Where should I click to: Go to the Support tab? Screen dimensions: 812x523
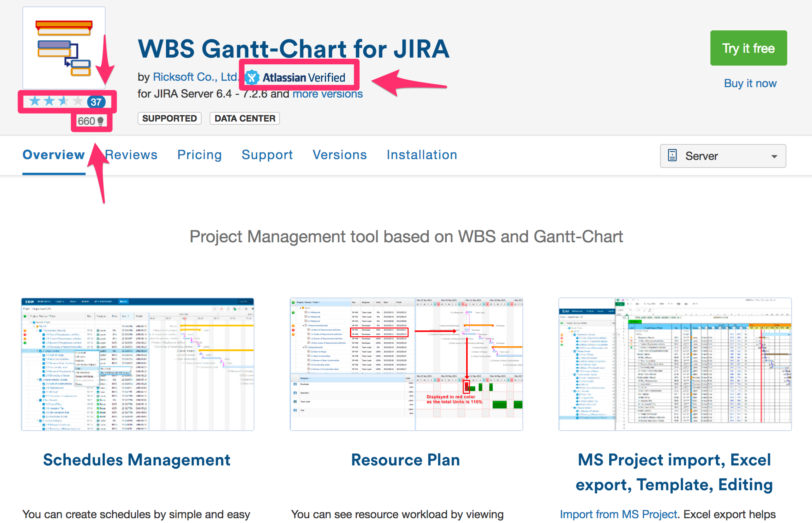click(x=267, y=155)
